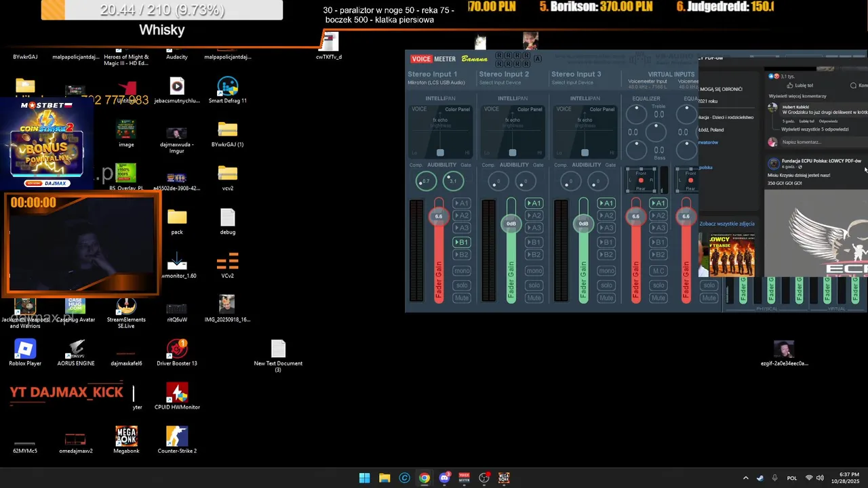Open Megabonk taskbar icon
The height and width of the screenshot is (488, 868).
tap(504, 478)
